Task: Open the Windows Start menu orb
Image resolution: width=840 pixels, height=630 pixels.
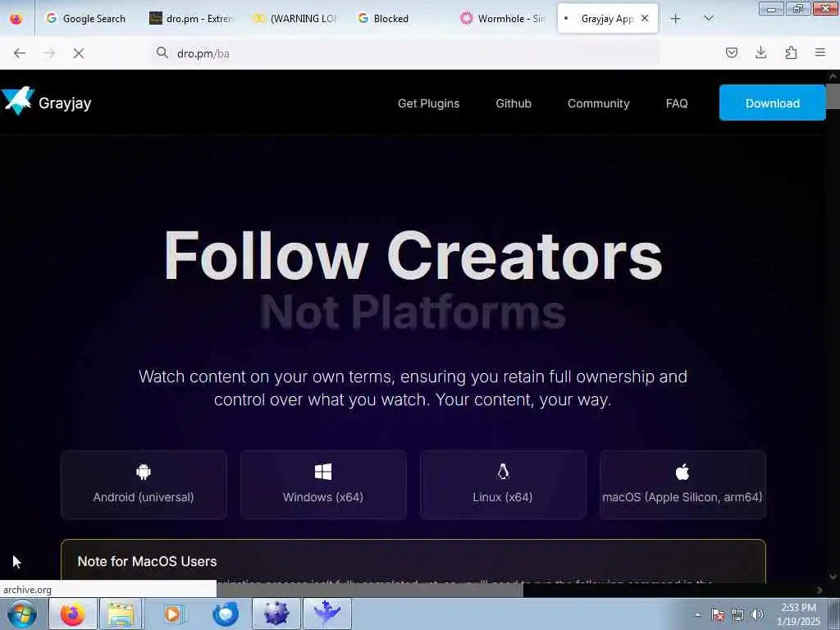Action: [21, 614]
